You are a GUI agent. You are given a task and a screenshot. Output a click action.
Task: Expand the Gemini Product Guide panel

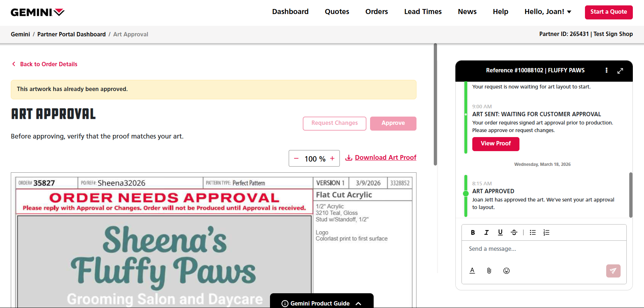[x=321, y=303]
